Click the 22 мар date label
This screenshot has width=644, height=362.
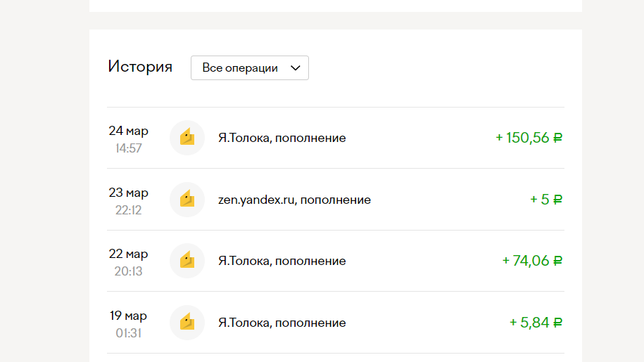coord(129,254)
